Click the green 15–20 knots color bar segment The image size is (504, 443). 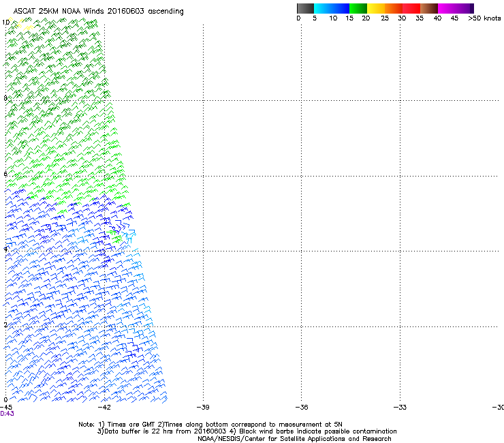(358, 8)
